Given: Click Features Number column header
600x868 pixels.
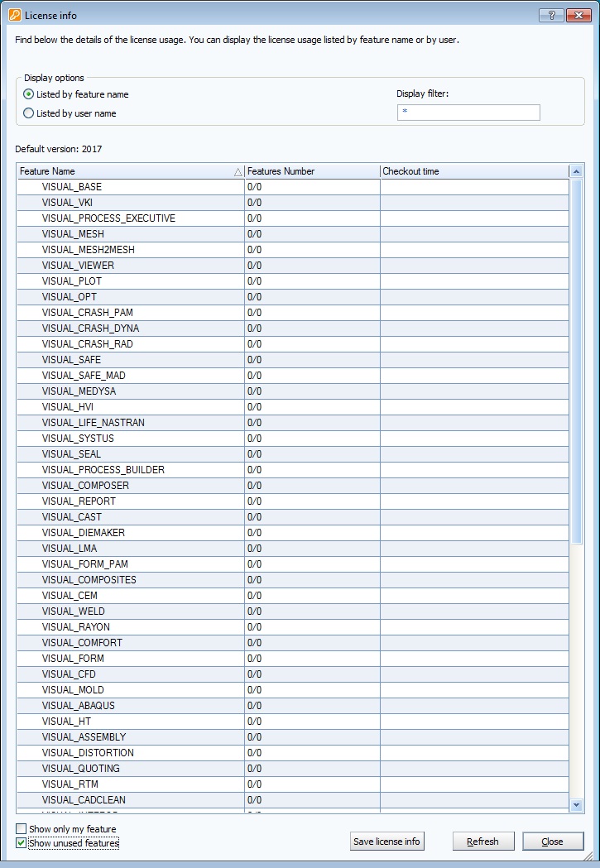Looking at the screenshot, I should [312, 171].
